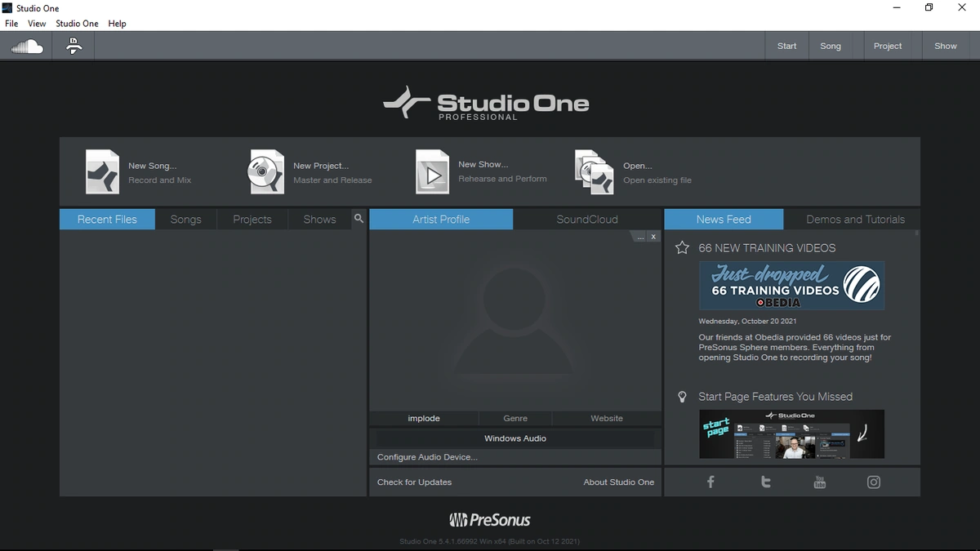980x551 pixels.
Task: Click the New Project disc icon
Action: click(266, 171)
